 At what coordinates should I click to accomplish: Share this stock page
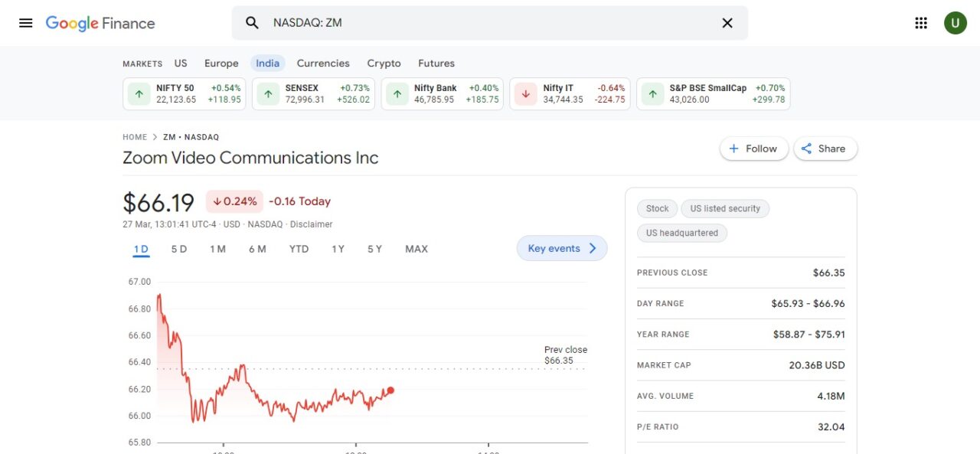click(825, 149)
